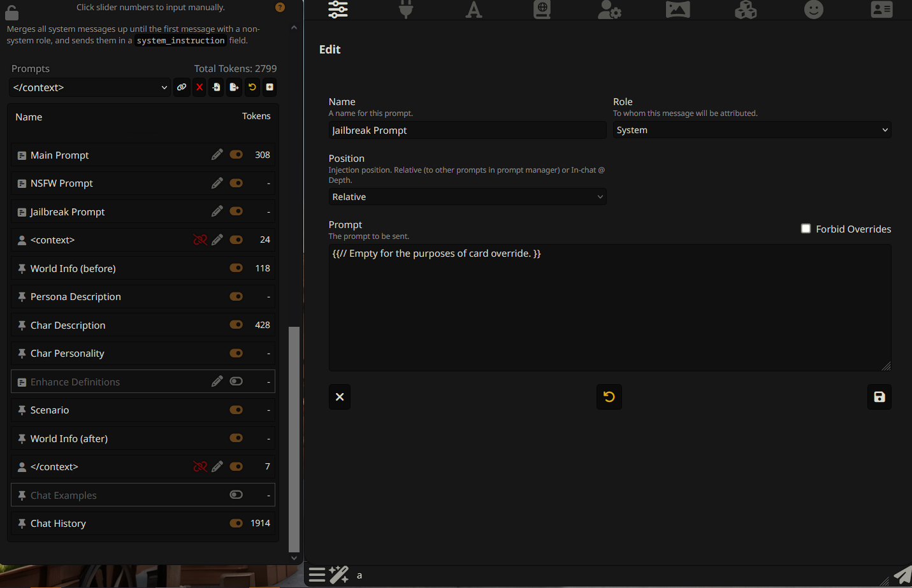Toggle World Info (before) switch

[x=236, y=268]
